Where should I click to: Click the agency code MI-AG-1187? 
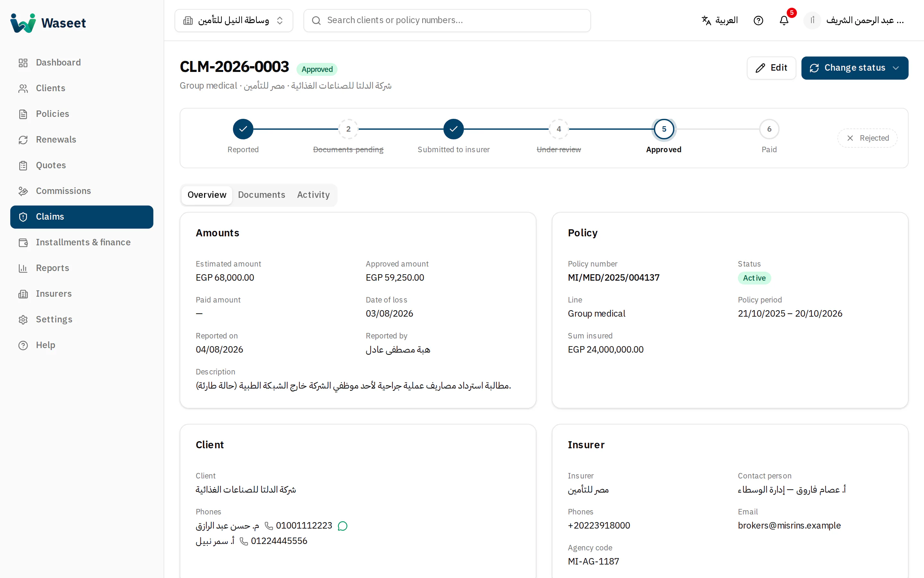(x=593, y=562)
